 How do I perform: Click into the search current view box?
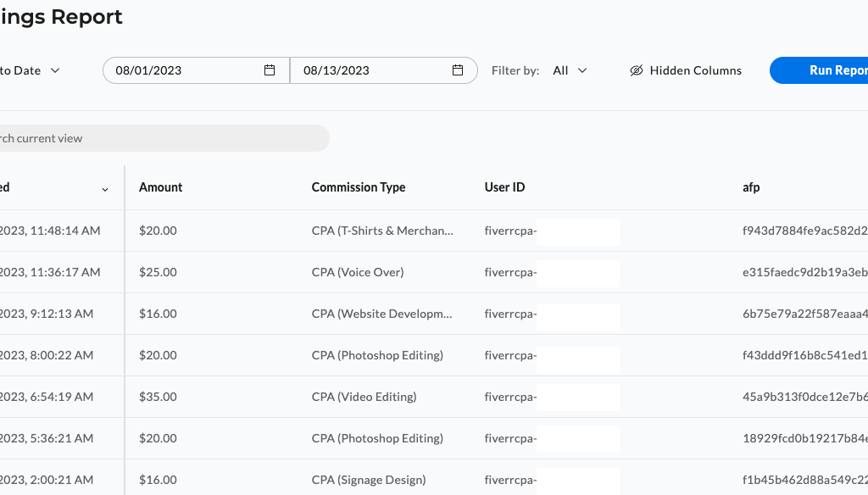pos(164,138)
